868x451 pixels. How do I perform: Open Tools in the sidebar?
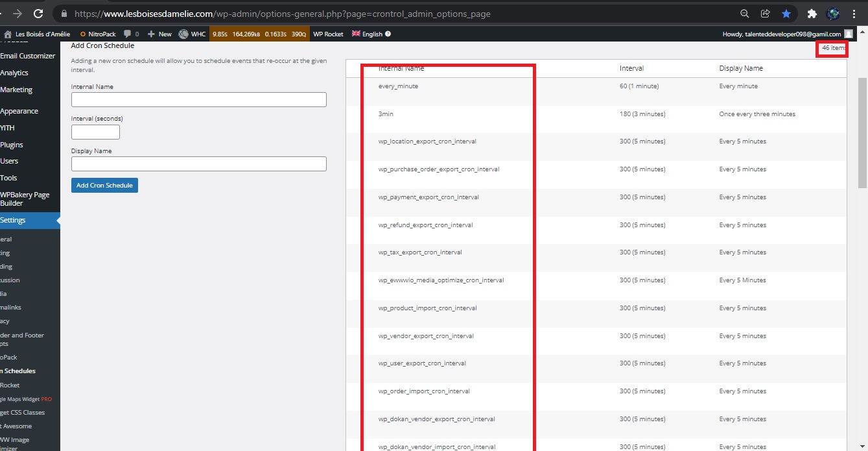tap(8, 178)
